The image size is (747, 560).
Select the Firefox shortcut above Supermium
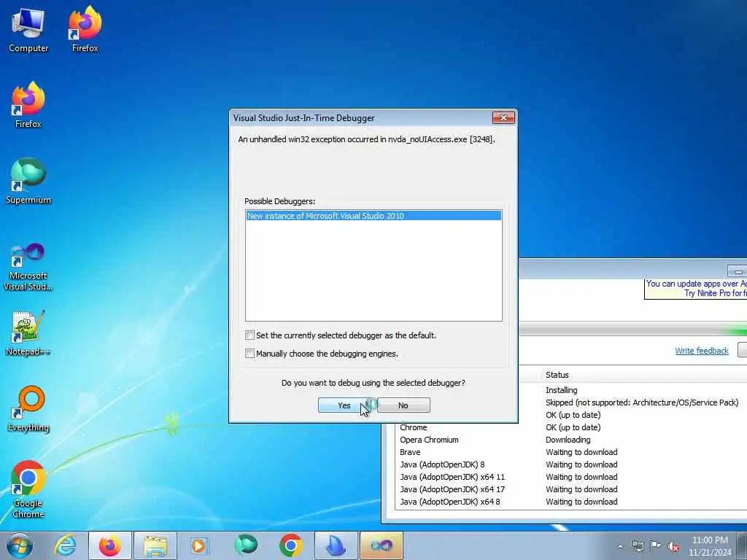tap(28, 105)
